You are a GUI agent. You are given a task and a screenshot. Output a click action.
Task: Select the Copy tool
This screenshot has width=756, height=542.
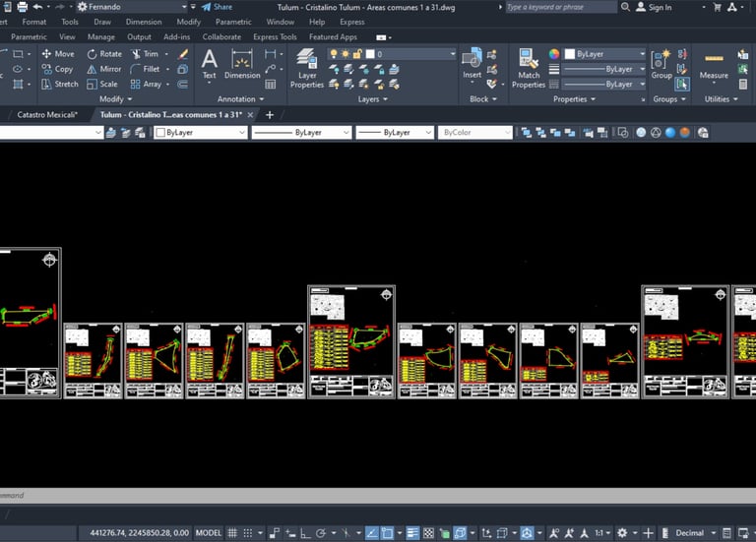click(57, 69)
